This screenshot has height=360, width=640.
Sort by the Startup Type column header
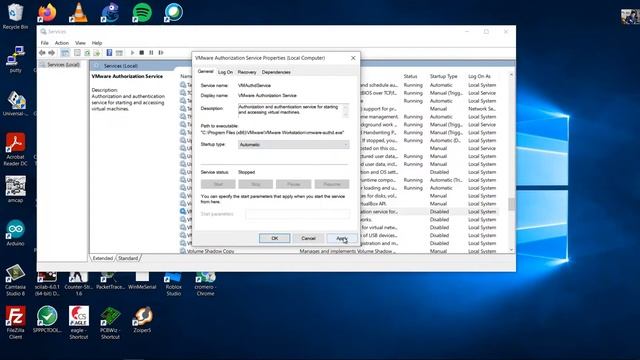point(444,76)
